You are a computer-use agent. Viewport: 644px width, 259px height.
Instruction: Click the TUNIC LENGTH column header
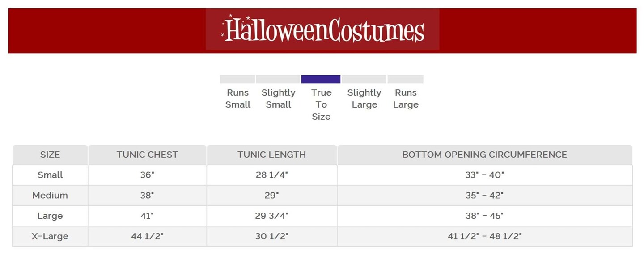[271, 155]
